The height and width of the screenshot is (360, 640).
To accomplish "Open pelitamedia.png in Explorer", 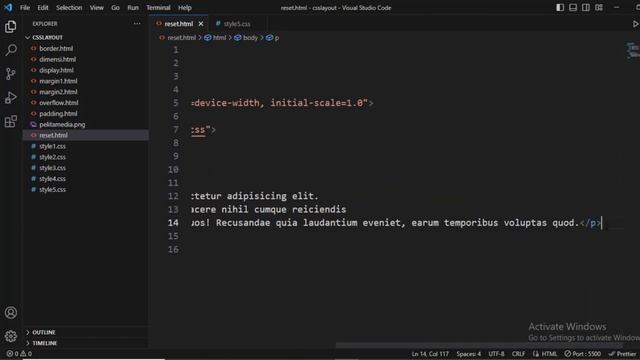I will (x=62, y=124).
